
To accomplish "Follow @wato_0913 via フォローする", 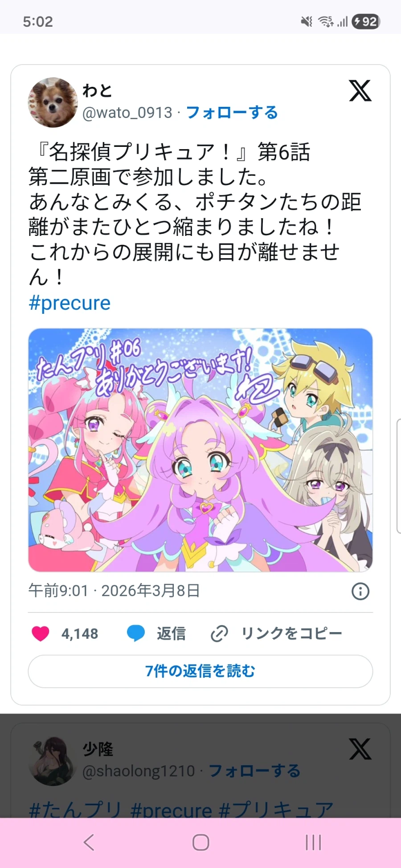I will pos(232,113).
